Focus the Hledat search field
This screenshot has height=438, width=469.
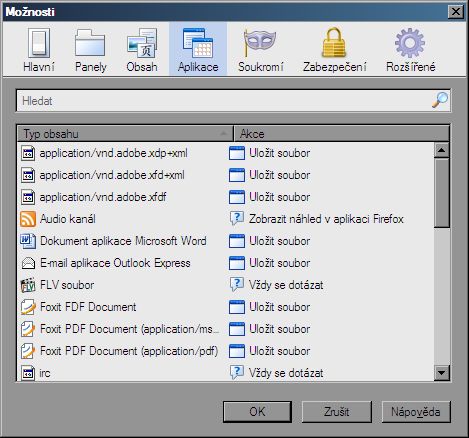[233, 100]
